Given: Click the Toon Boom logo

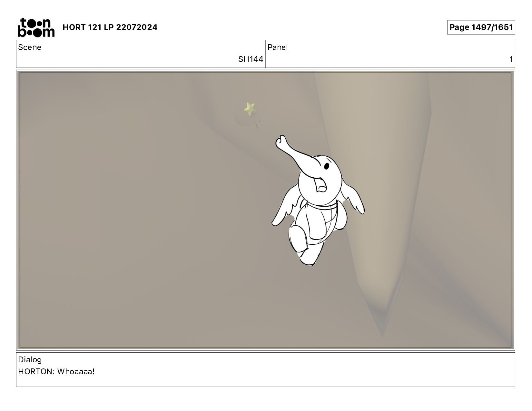Looking at the screenshot, I should pos(36,27).
